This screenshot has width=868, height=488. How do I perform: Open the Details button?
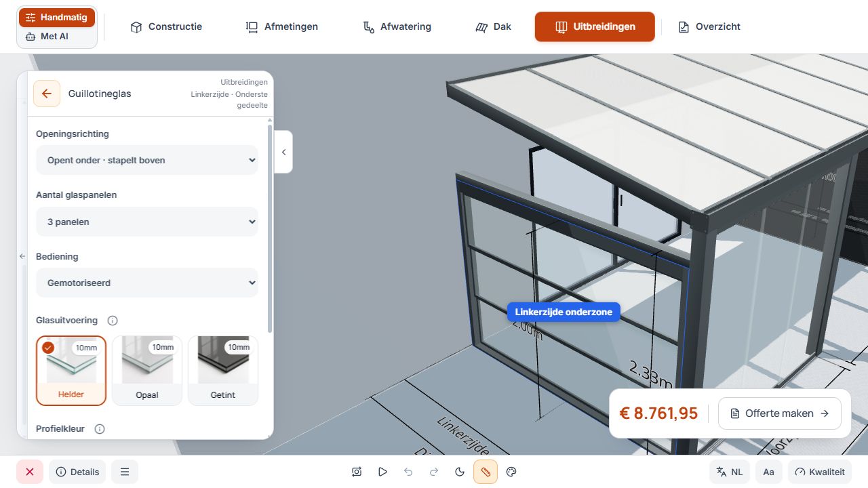(77, 472)
